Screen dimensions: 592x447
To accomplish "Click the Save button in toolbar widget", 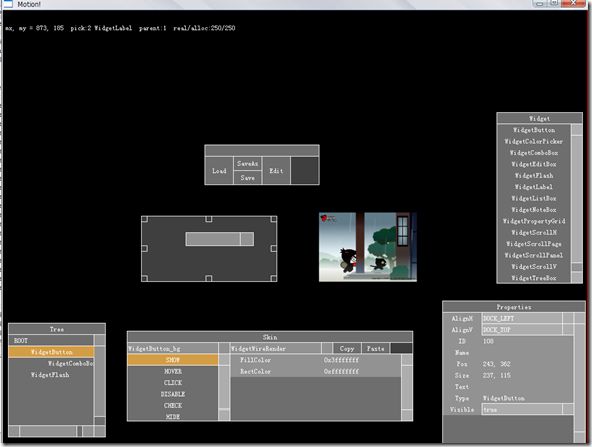I will (x=248, y=177).
